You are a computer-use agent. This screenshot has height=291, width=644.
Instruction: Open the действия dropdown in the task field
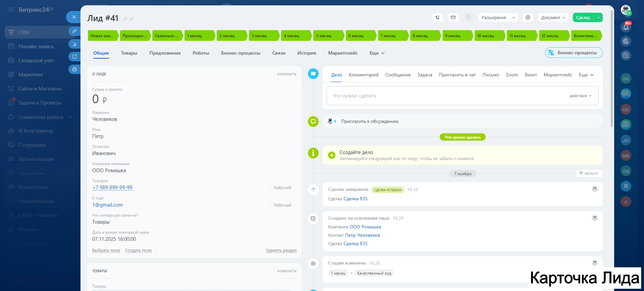tap(580, 96)
